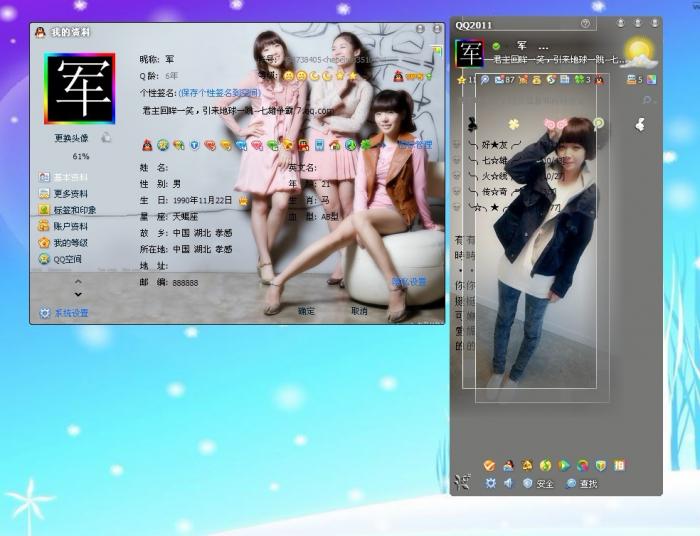The image size is (700, 536).
Task: Switch to 标签和印象 tab
Action: point(67,210)
